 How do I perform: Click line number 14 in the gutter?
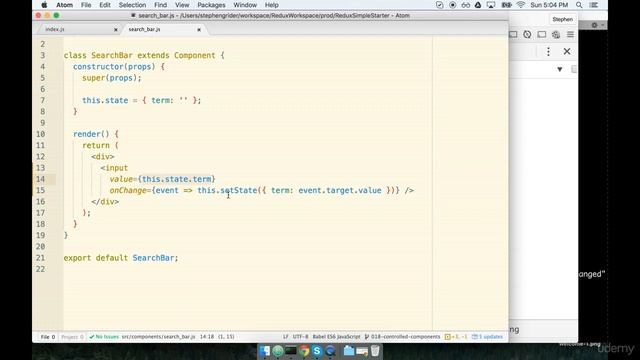click(40, 179)
